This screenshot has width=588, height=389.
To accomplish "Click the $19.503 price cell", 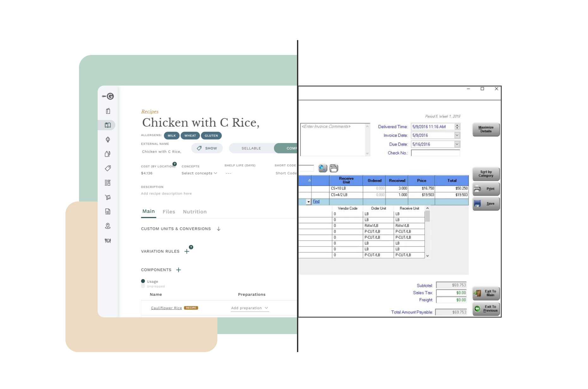I will (x=421, y=195).
